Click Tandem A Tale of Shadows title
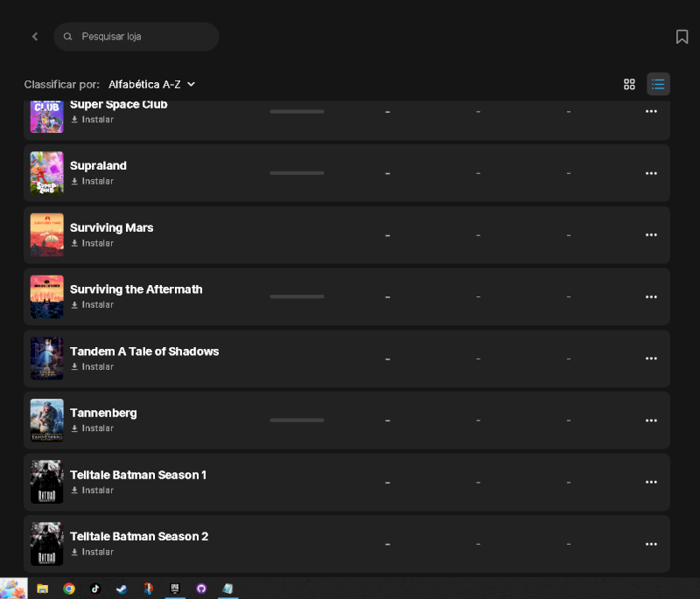The height and width of the screenshot is (599, 700). coord(144,352)
